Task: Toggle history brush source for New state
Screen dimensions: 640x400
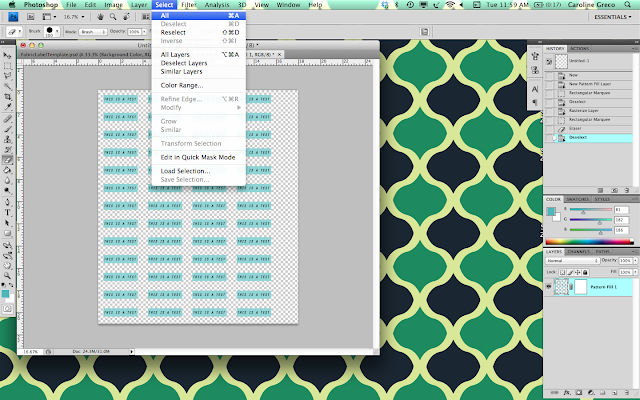Action: click(549, 76)
